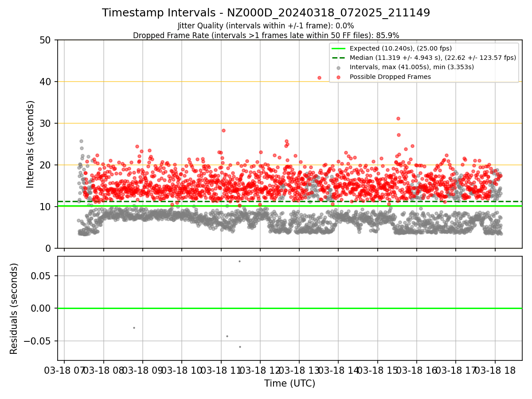Viewport: 532px width, 399px height.
Task: Click the 'Intervals, max (41.005s), min (3.353s)' legend entry
Action: pyautogui.click(x=412, y=67)
